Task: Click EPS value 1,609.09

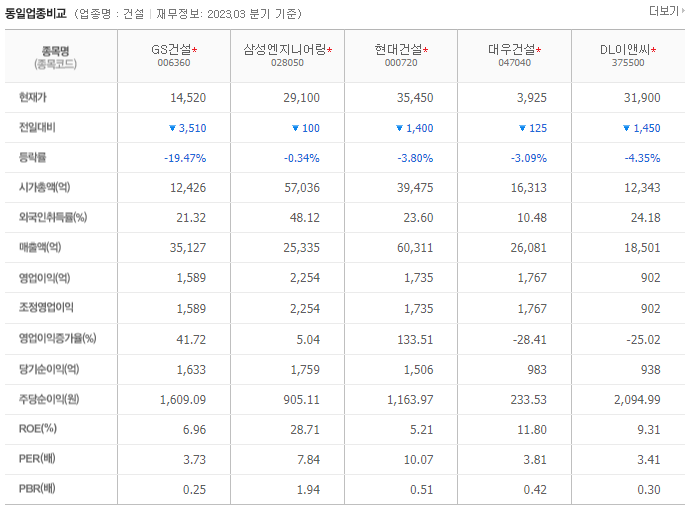Action: click(x=183, y=400)
